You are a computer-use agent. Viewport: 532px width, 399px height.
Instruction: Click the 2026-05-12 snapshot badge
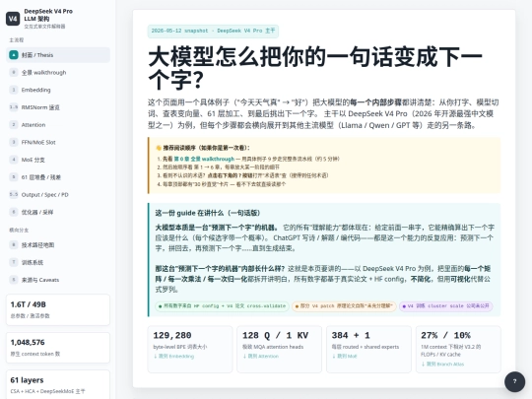(213, 31)
